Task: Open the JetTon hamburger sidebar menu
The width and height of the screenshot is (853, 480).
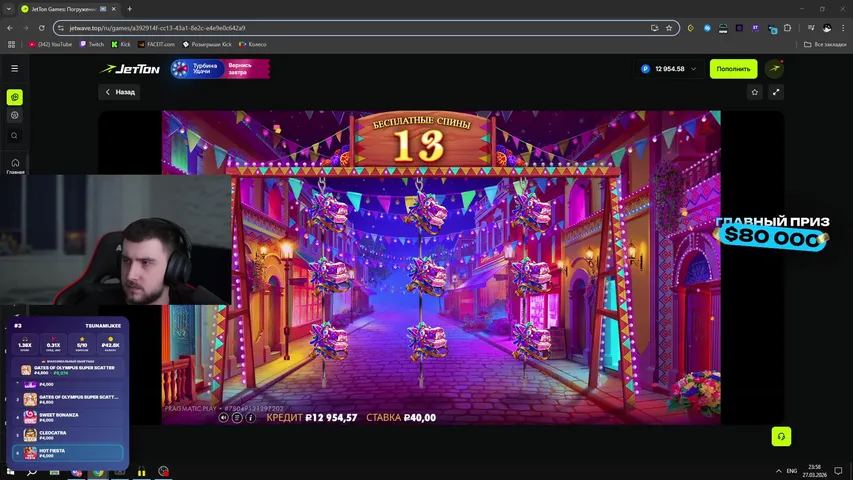Action: click(14, 69)
